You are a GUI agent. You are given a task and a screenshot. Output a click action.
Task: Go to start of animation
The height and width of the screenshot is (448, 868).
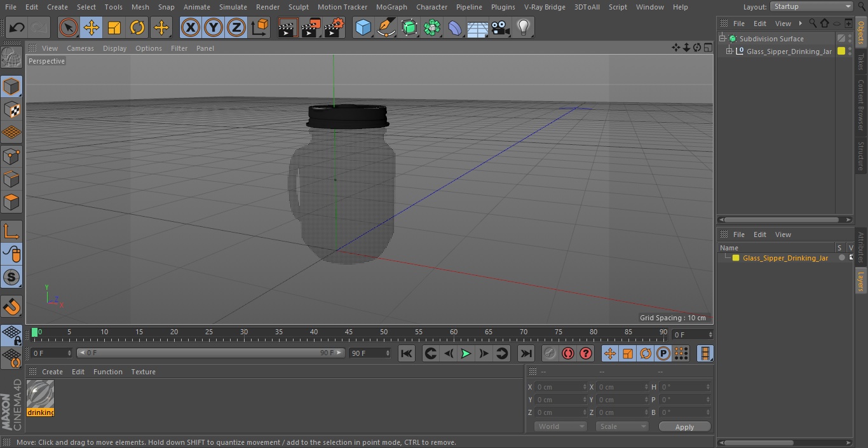(x=407, y=354)
